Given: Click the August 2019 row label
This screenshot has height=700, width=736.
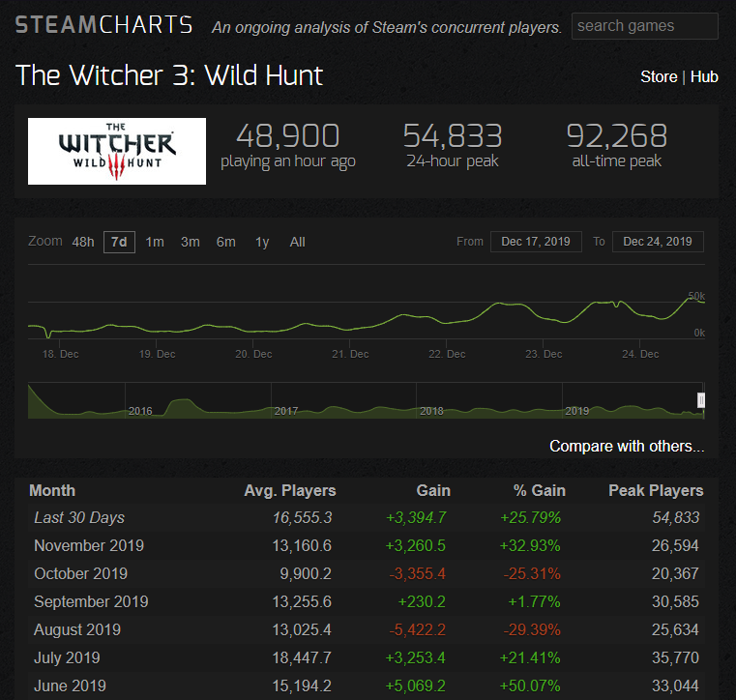Looking at the screenshot, I should tap(77, 629).
